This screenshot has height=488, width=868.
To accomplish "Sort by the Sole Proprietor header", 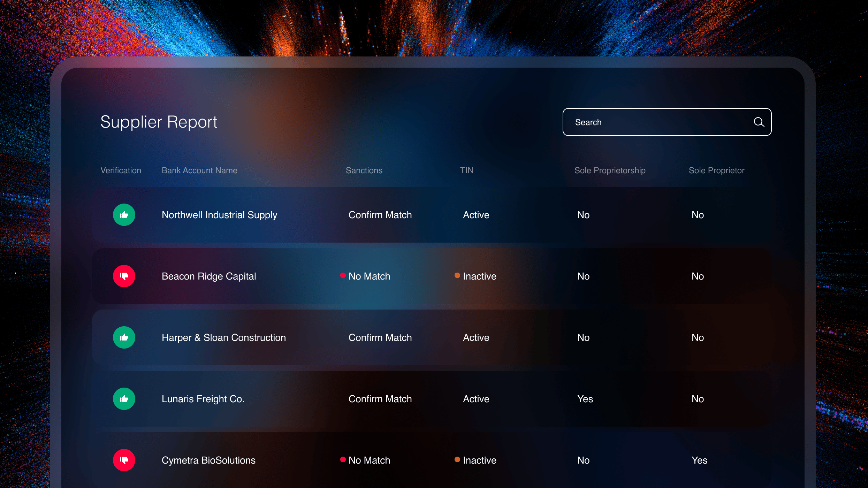I will coord(717,170).
